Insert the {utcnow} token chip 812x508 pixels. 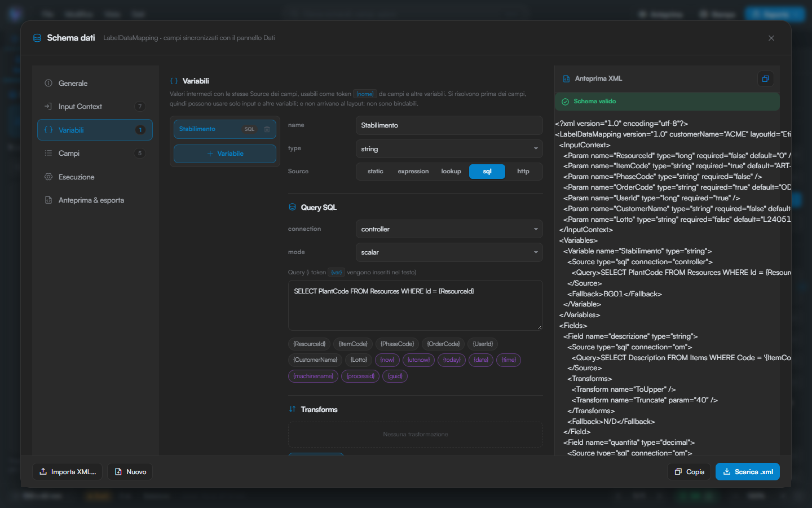pos(418,360)
